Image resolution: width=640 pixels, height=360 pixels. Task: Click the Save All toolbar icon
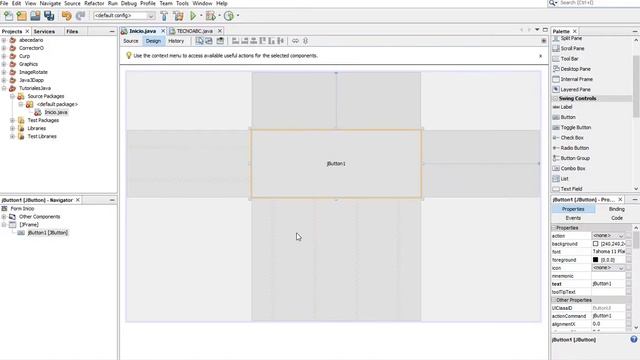[49, 16]
